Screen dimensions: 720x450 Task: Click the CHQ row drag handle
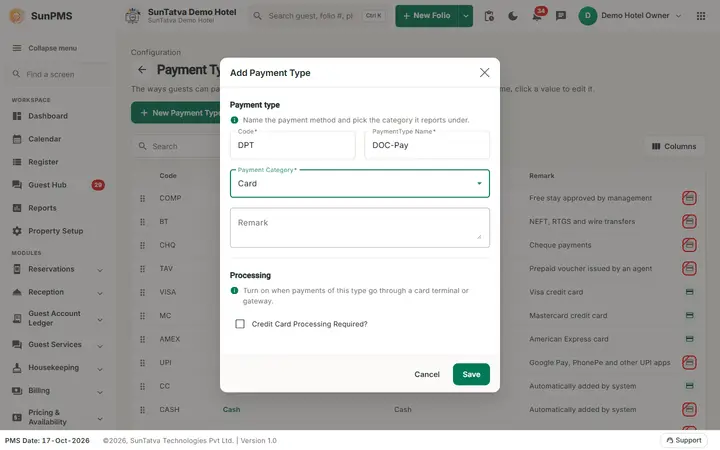142,245
